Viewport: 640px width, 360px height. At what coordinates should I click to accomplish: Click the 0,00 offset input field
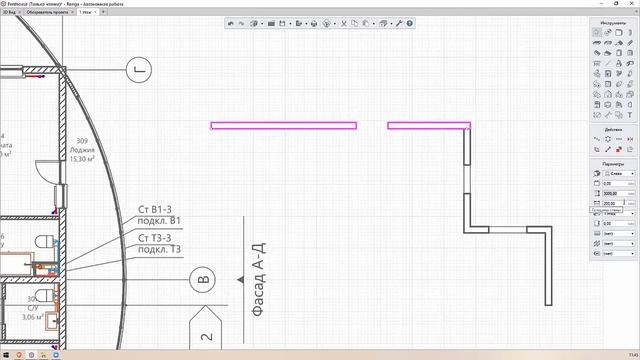[x=619, y=184]
